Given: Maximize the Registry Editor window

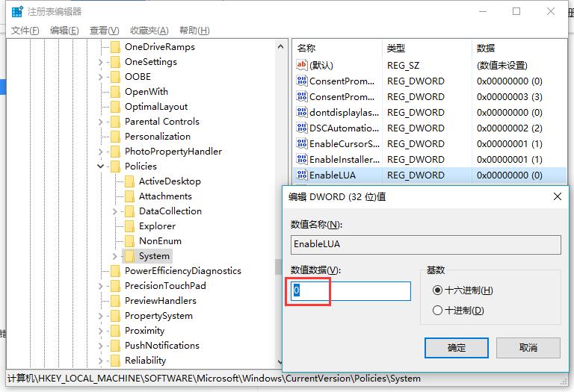Looking at the screenshot, I should pos(516,11).
